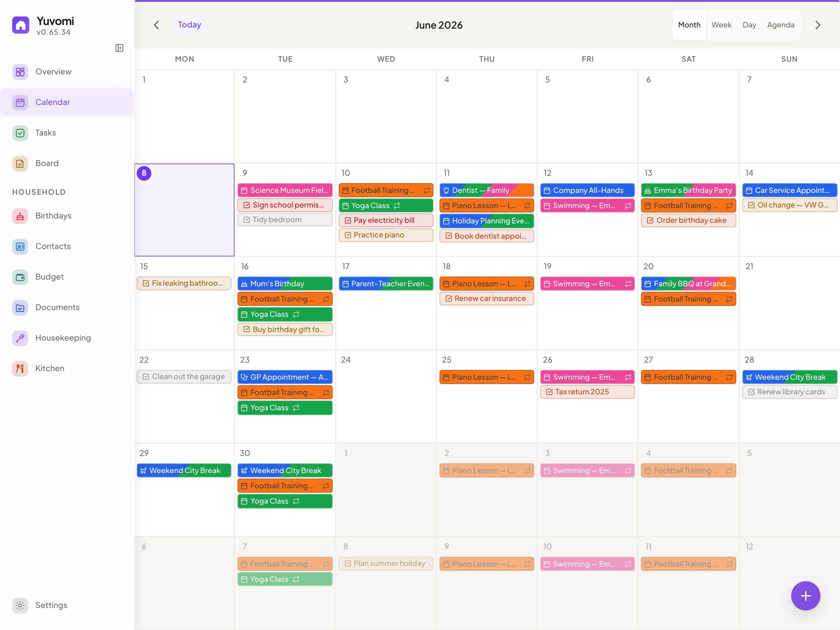Screen dimensions: 840x630
Task: Open Yoga Class event on June 30
Action: (x=285, y=501)
